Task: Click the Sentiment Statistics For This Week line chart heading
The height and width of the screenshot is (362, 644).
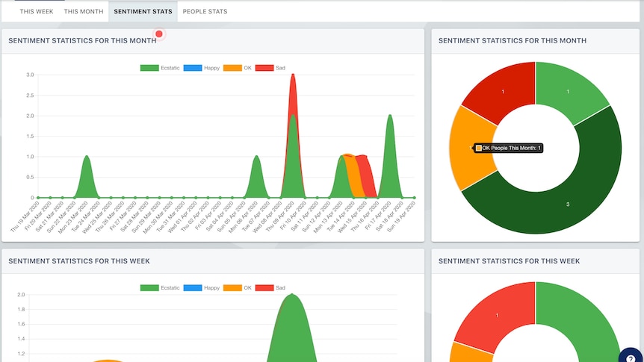Action: [79, 261]
